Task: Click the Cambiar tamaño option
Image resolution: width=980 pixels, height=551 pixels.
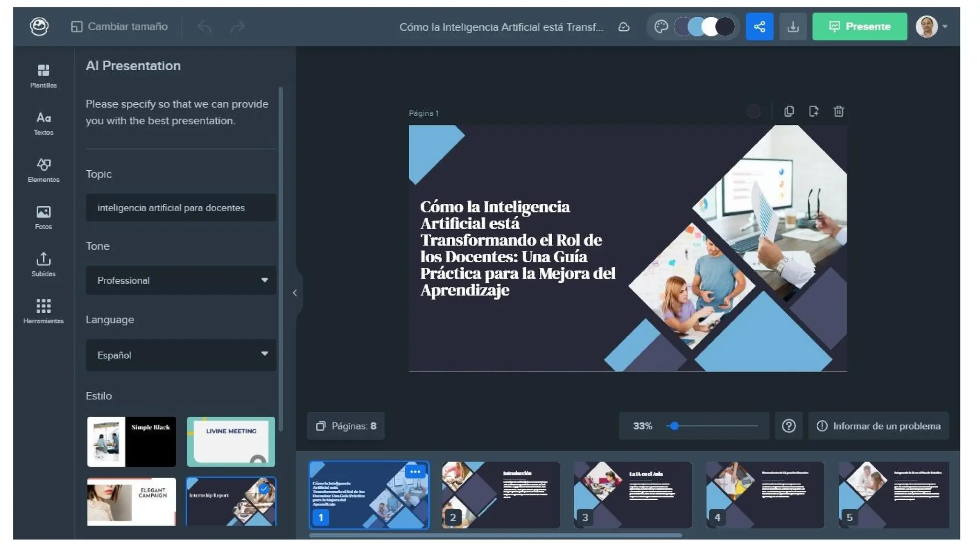Action: 120,27
